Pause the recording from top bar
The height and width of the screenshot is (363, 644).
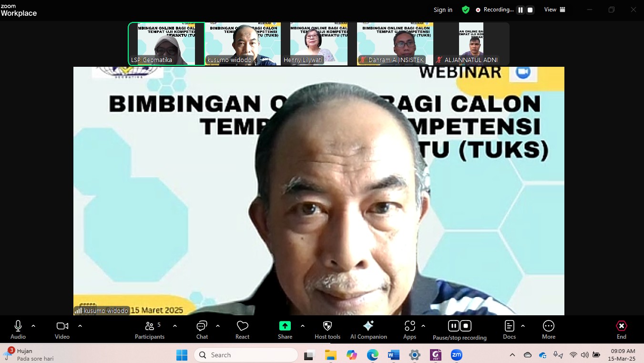pos(521,10)
